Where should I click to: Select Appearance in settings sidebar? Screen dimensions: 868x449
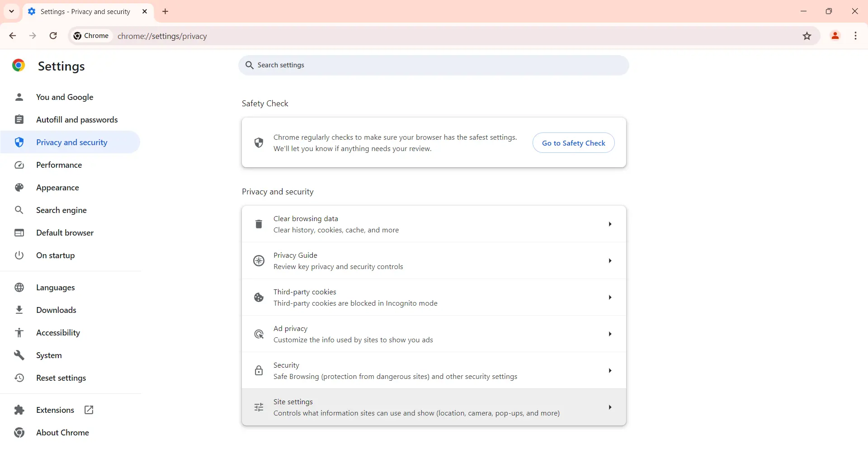(x=57, y=188)
